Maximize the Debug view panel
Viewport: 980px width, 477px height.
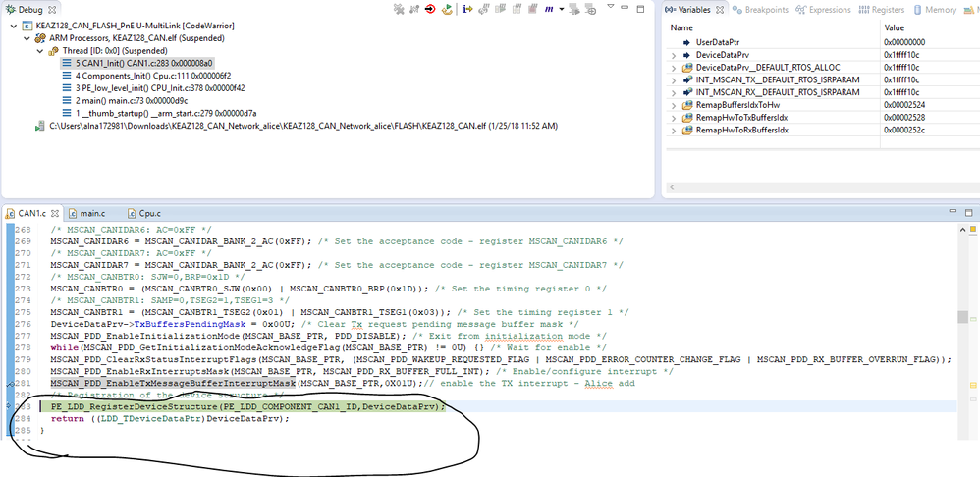click(640, 10)
